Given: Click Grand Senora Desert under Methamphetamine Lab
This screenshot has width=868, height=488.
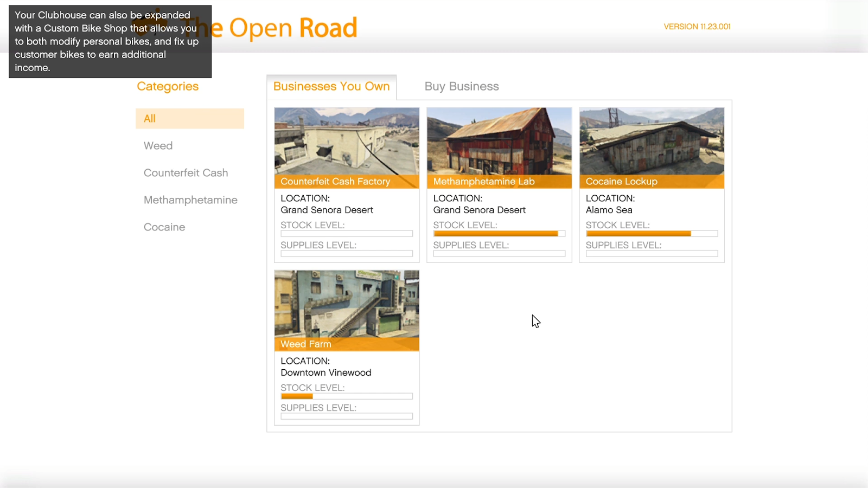Looking at the screenshot, I should (479, 210).
